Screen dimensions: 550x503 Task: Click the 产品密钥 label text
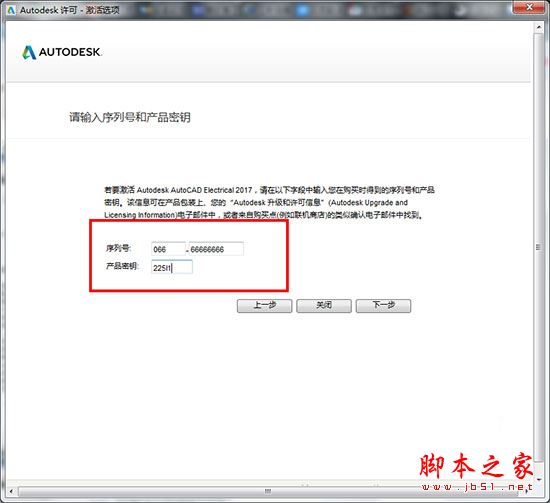click(x=122, y=266)
